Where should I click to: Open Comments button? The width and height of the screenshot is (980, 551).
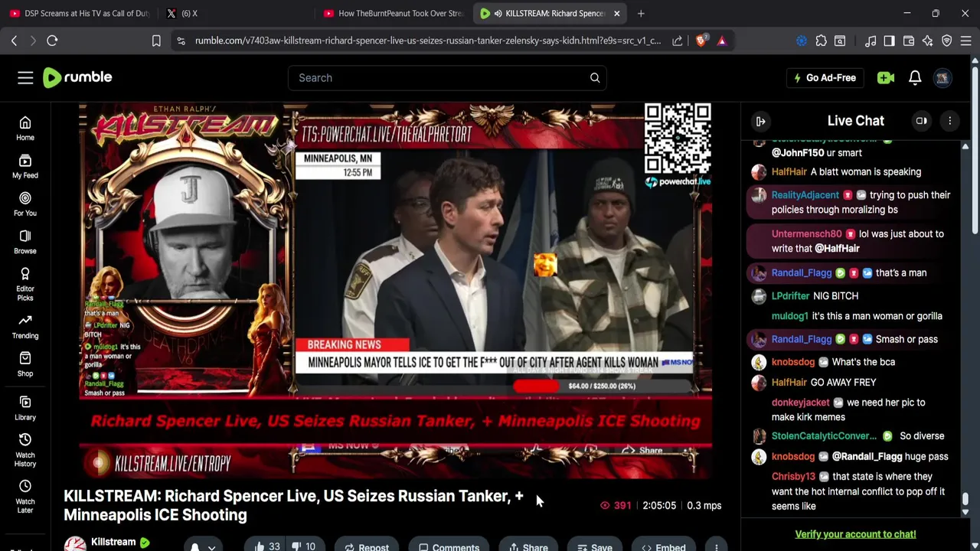click(x=449, y=546)
